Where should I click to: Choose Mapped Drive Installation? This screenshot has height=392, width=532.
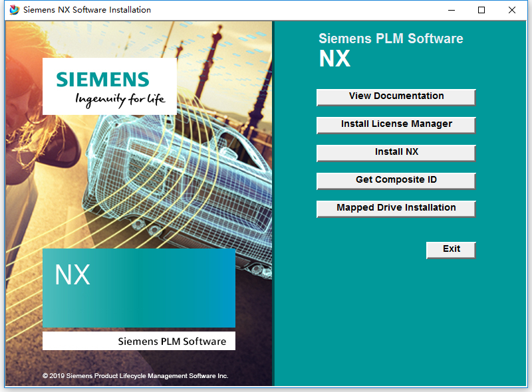point(396,209)
